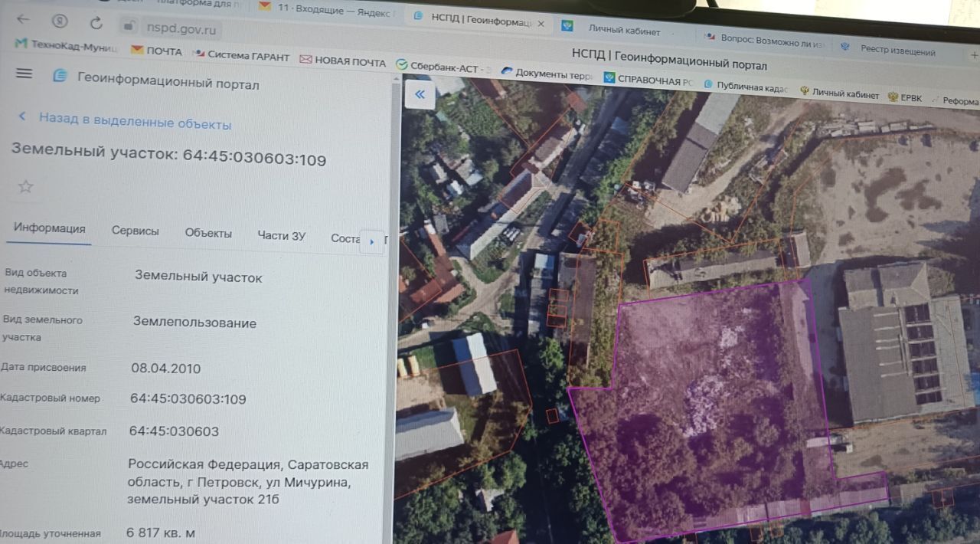Close the НСПД Геоинформационный browser tab
This screenshot has width=980, height=544.
(x=541, y=24)
